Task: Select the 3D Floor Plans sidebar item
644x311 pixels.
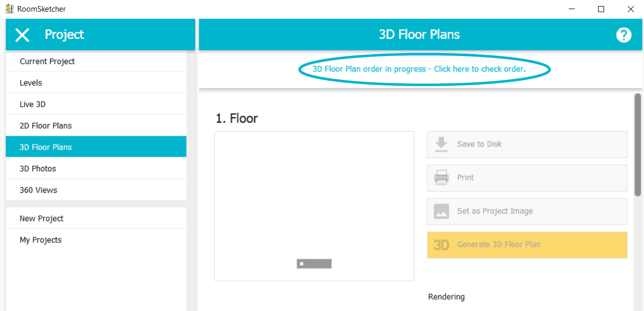Action: pos(96,147)
